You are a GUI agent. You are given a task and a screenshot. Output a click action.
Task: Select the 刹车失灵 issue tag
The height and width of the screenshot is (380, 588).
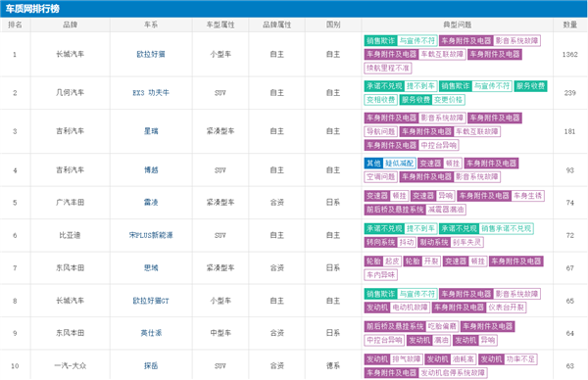coord(466,243)
